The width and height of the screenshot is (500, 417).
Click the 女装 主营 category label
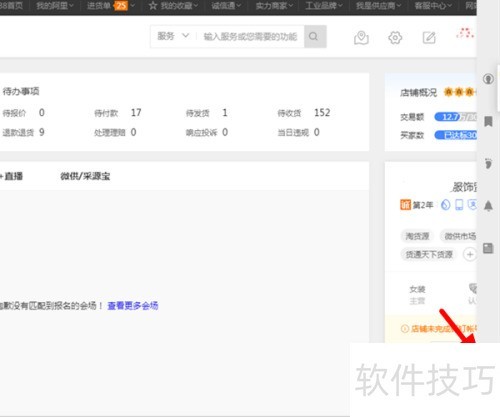click(417, 295)
